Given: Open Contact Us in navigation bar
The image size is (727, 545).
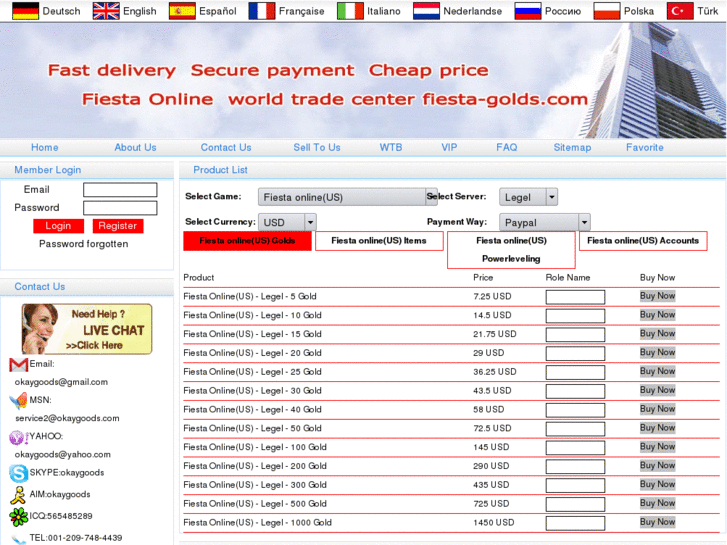Looking at the screenshot, I should 226,147.
